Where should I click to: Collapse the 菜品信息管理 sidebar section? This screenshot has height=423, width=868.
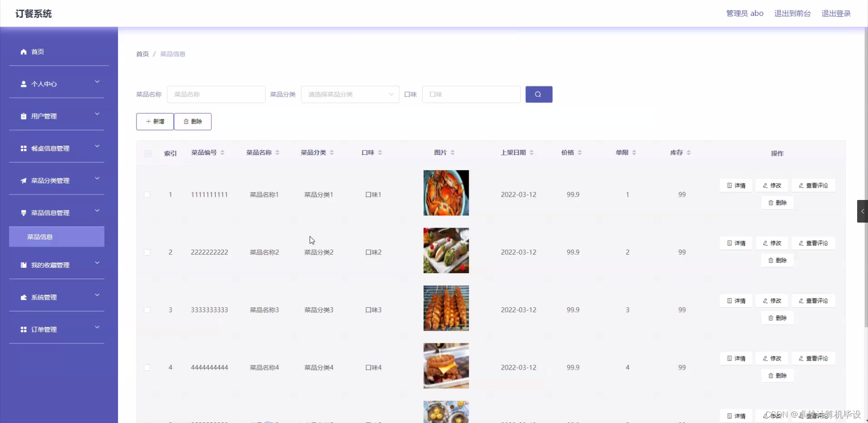click(97, 211)
